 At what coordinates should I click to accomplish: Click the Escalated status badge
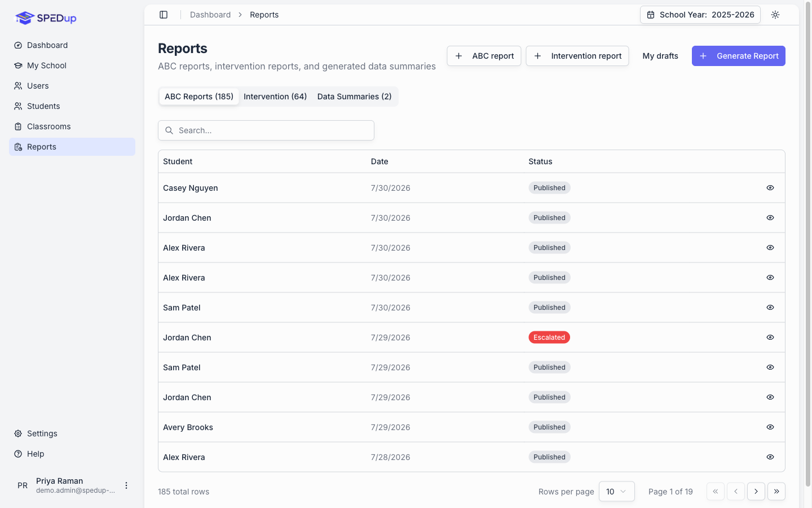(549, 338)
